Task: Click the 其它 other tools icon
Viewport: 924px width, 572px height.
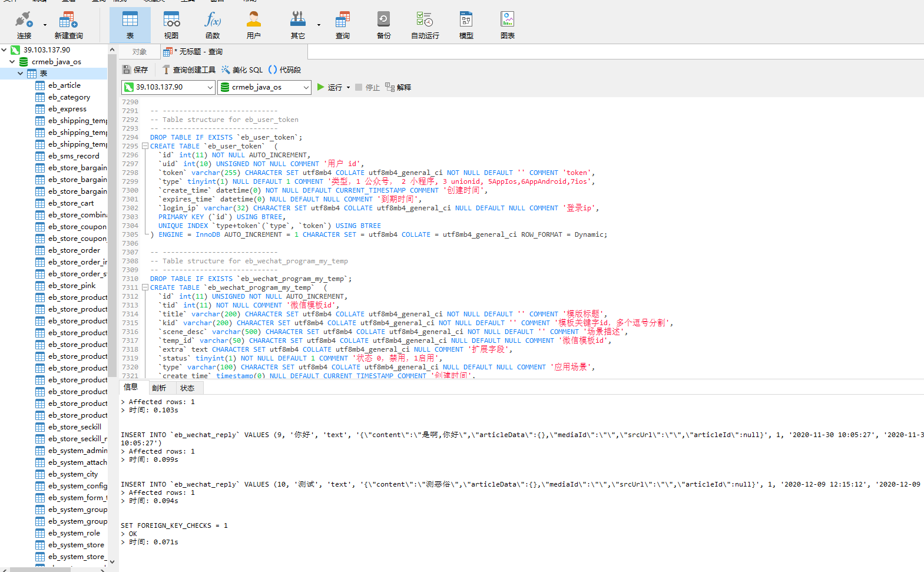Action: [298, 25]
